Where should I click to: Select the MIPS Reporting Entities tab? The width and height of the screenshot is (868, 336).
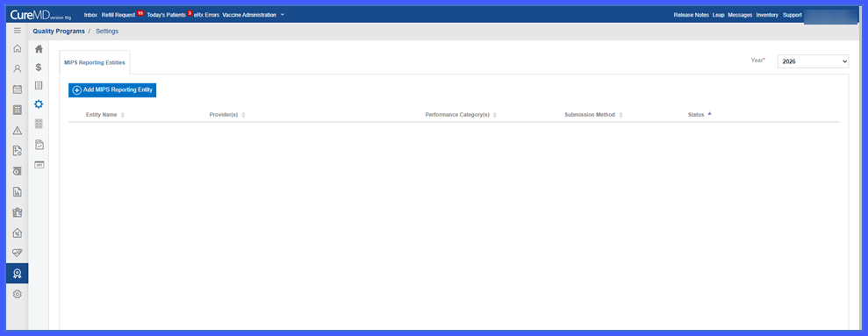95,62
